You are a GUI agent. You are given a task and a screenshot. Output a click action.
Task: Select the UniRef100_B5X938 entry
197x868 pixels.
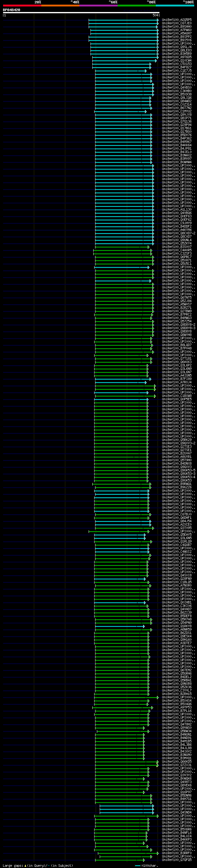pyautogui.click(x=177, y=94)
